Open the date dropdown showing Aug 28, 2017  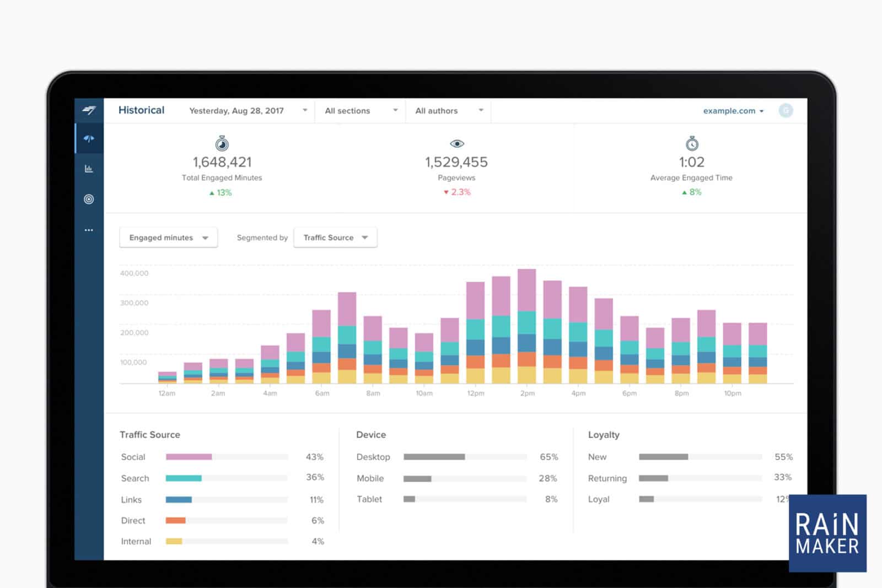click(x=248, y=111)
